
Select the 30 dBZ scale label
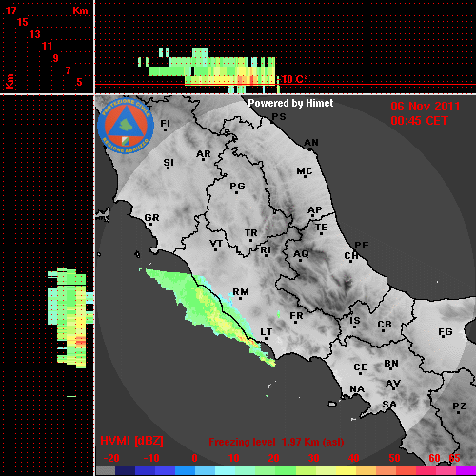point(313,458)
